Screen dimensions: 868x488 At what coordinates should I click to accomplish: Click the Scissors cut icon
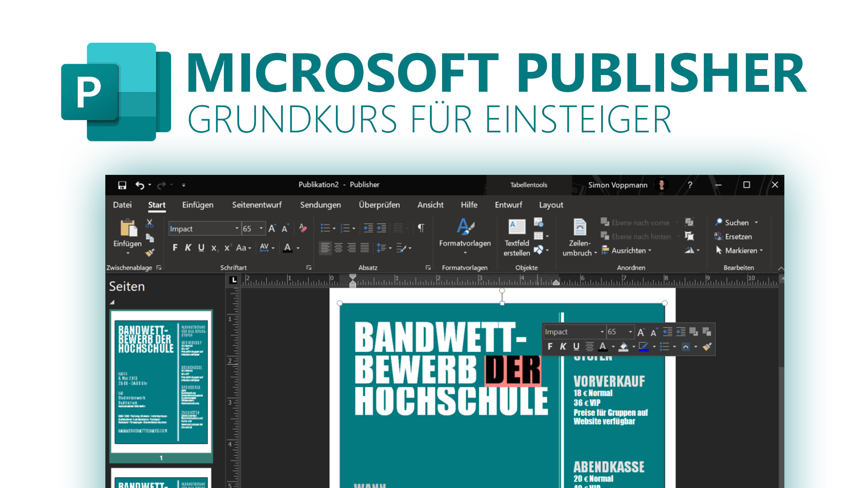(150, 222)
